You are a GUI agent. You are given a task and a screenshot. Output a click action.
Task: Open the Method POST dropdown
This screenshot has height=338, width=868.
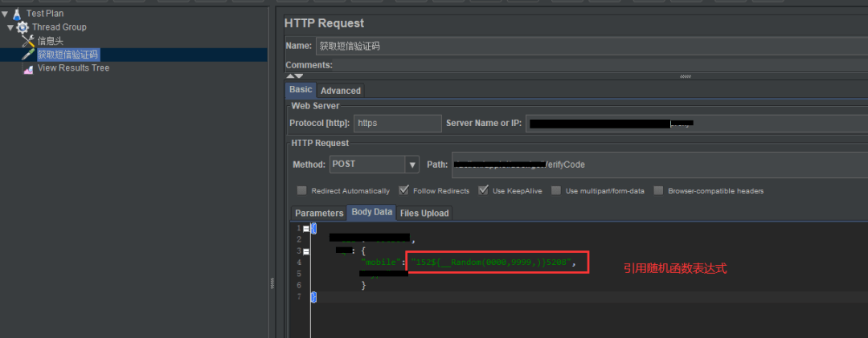click(412, 165)
